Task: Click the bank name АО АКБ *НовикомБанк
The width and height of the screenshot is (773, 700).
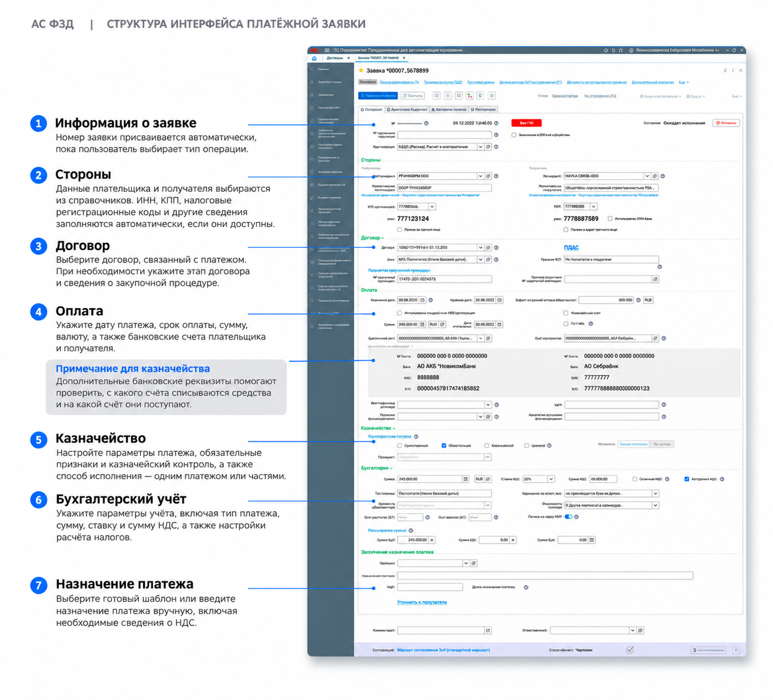Action: (446, 366)
